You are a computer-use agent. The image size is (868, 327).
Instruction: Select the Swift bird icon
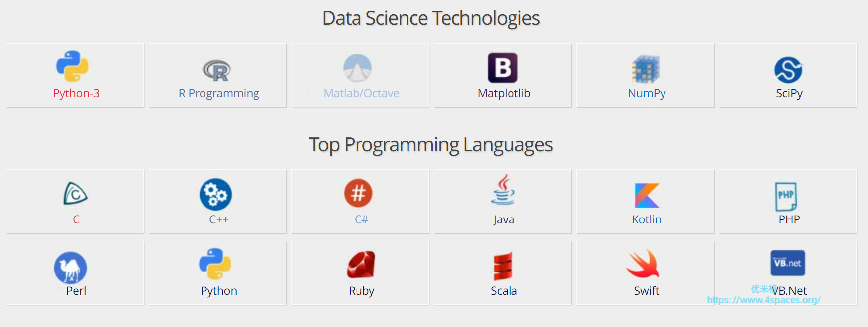click(643, 264)
